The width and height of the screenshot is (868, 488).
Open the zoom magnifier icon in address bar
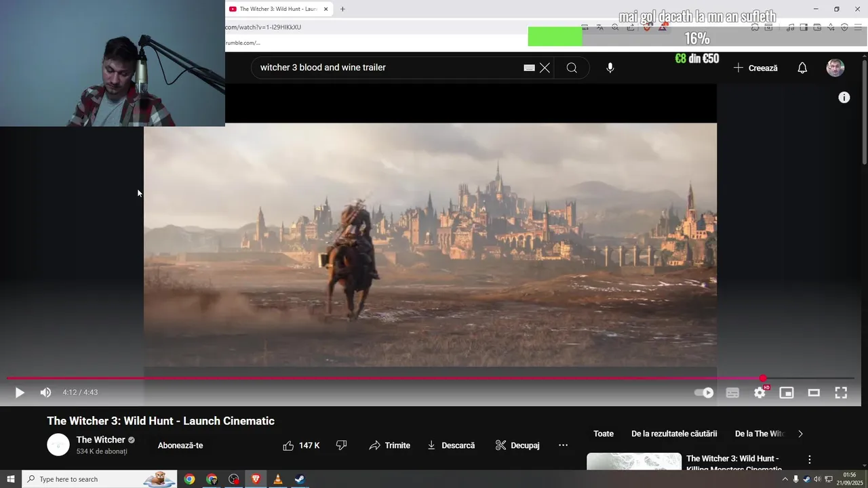click(x=615, y=27)
